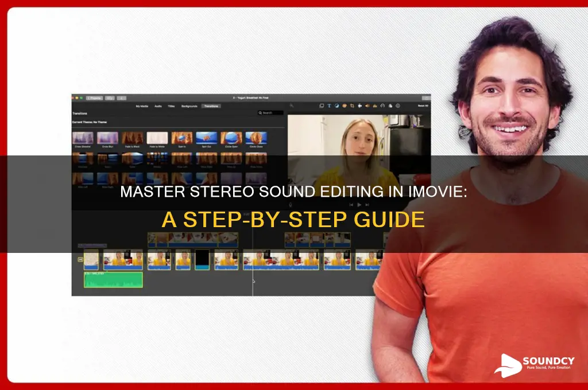588x390 pixels.
Task: Switch to the My Media tab
Action: 142,107
